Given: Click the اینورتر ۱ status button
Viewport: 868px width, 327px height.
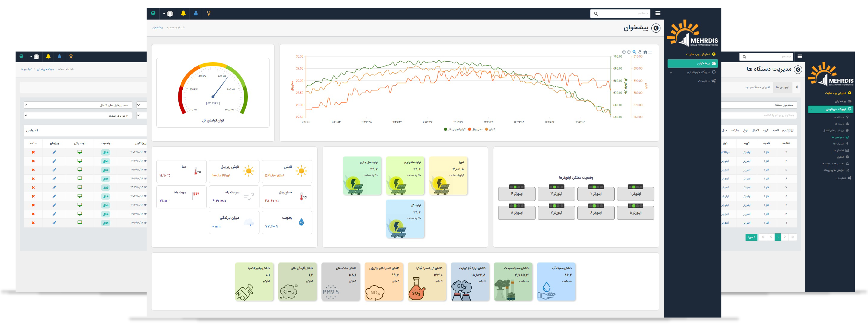Looking at the screenshot, I should pos(635,194).
